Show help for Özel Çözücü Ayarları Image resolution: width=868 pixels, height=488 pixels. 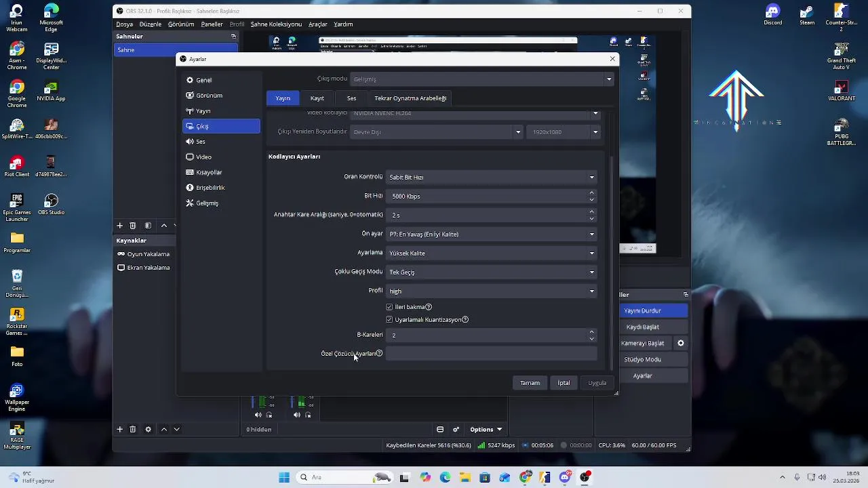point(379,353)
